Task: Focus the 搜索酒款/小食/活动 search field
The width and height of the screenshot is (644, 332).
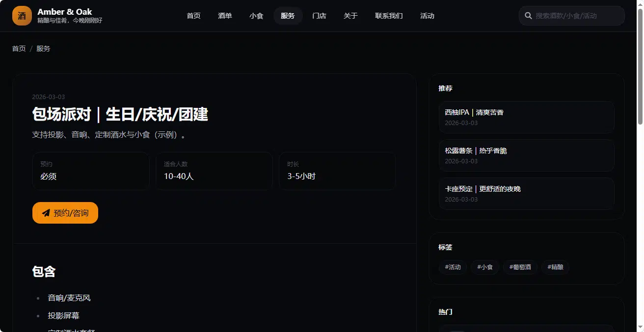Action: point(572,16)
